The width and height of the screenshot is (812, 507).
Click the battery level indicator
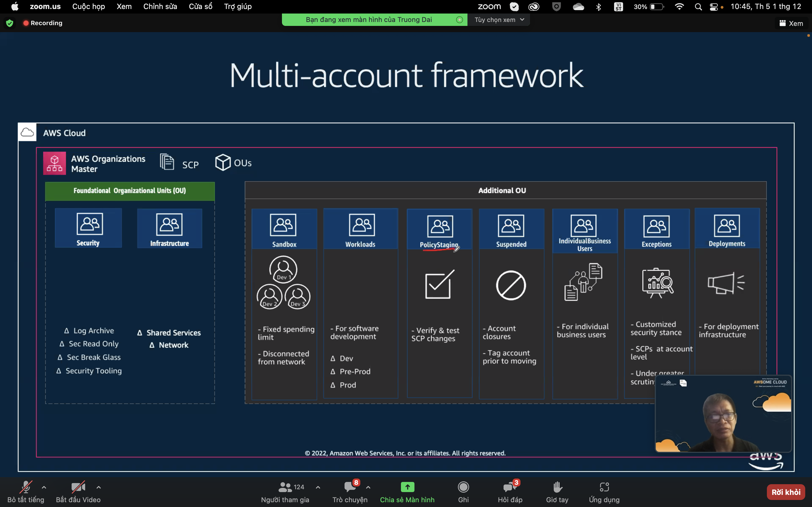coord(657,7)
